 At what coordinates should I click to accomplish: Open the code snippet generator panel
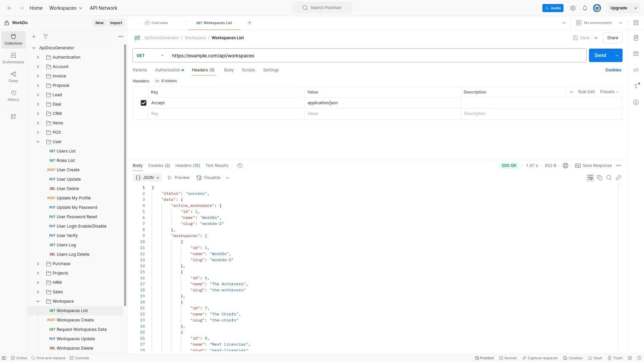tap(636, 70)
